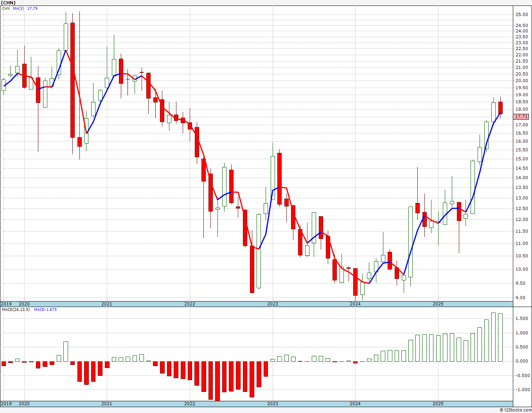Image resolution: width=532 pixels, height=413 pixels.
Task: Select the 1.000 MACD axis label
Action: pyautogui.click(x=521, y=333)
